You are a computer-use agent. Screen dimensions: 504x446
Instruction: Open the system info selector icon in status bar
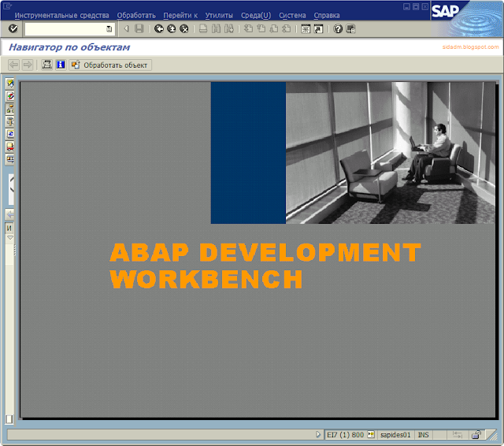(371, 434)
